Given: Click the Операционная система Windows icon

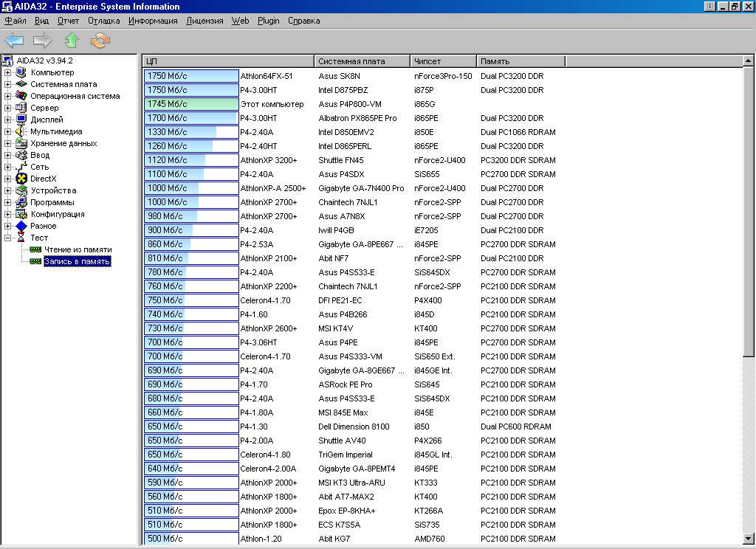Looking at the screenshot, I should 21,96.
